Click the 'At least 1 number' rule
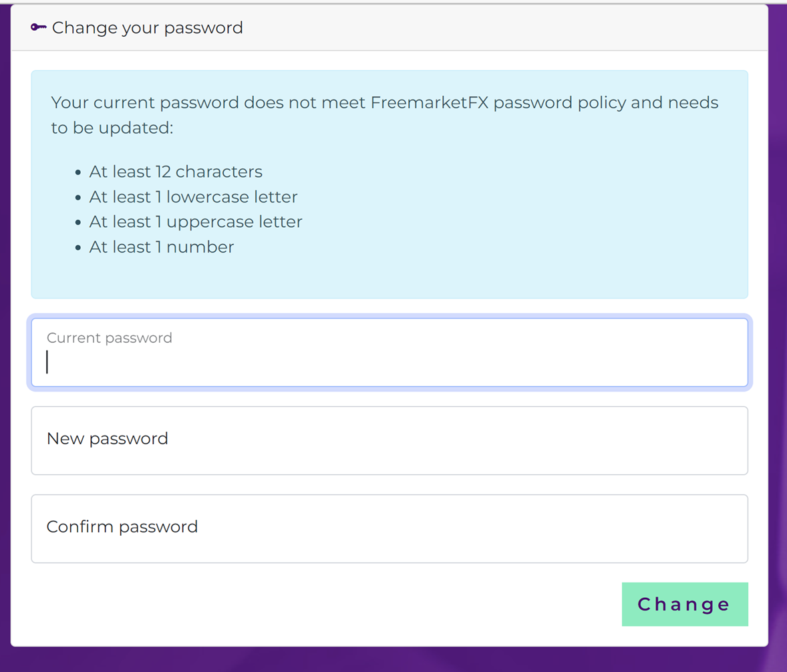 point(162,247)
